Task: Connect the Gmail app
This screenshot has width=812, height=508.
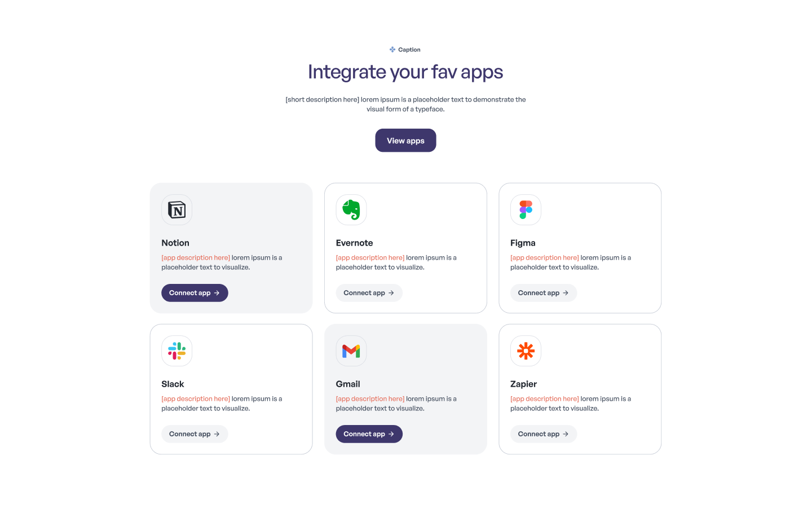Action: (x=369, y=434)
